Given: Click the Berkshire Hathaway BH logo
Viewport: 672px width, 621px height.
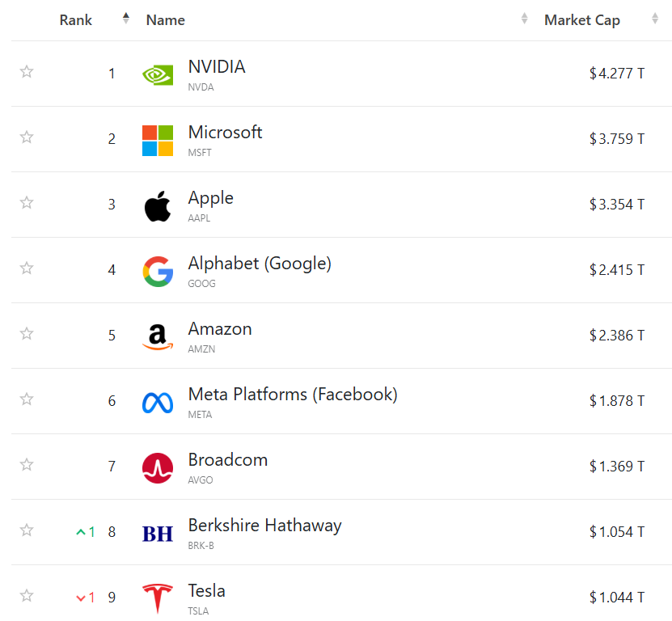Looking at the screenshot, I should [158, 534].
